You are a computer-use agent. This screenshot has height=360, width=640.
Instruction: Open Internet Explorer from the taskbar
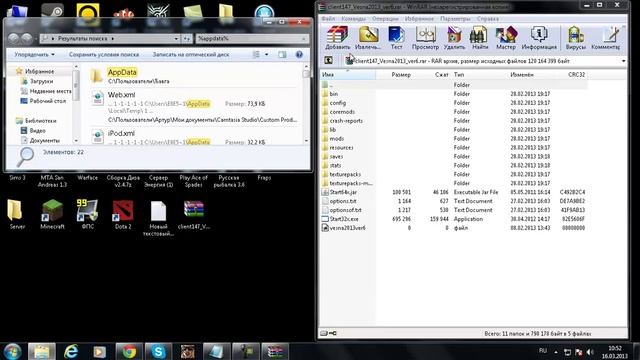coord(71,351)
